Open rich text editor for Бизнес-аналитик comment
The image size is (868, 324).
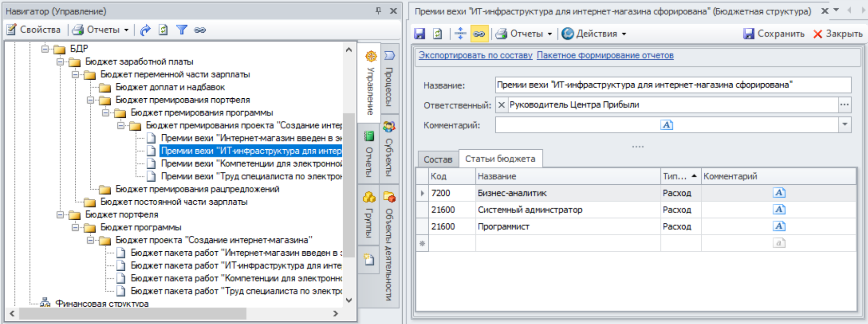pos(779,193)
